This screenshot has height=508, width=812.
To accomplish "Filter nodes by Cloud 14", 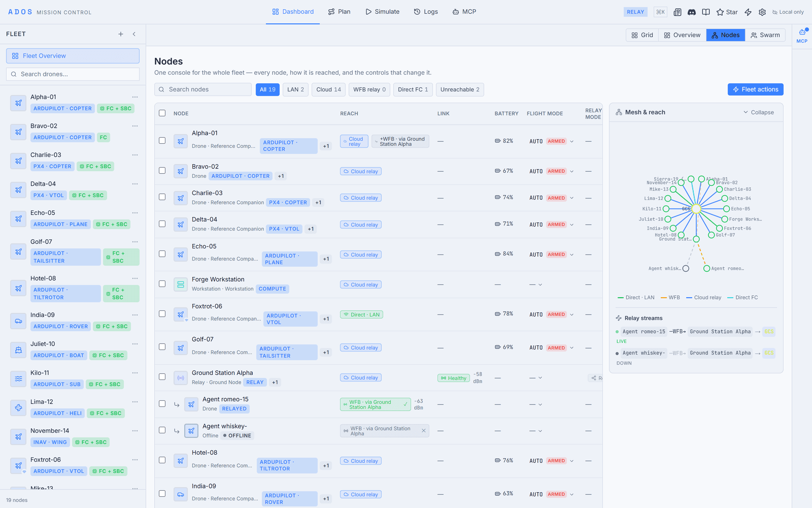I will [x=329, y=89].
